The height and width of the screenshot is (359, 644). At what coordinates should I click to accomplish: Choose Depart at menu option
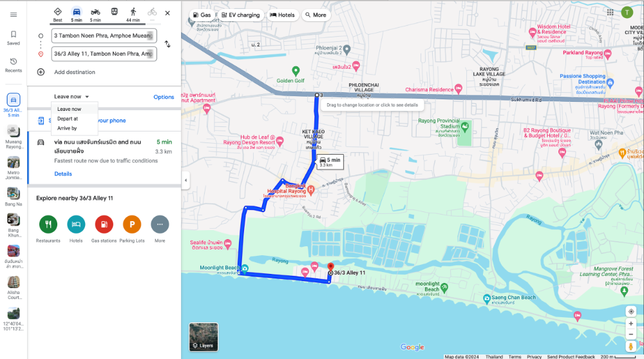point(75,119)
